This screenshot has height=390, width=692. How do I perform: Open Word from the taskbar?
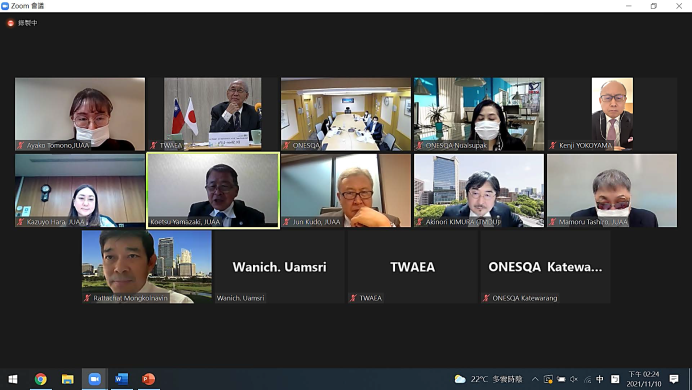121,379
